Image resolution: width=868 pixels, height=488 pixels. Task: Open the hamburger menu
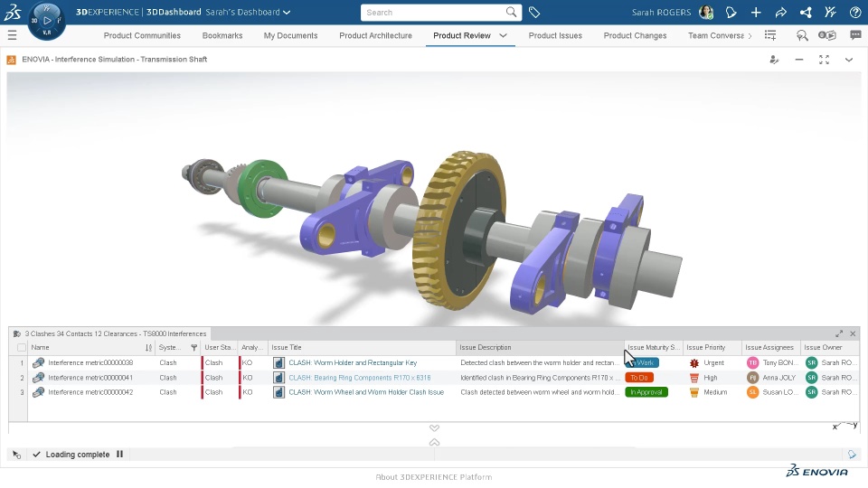point(12,35)
